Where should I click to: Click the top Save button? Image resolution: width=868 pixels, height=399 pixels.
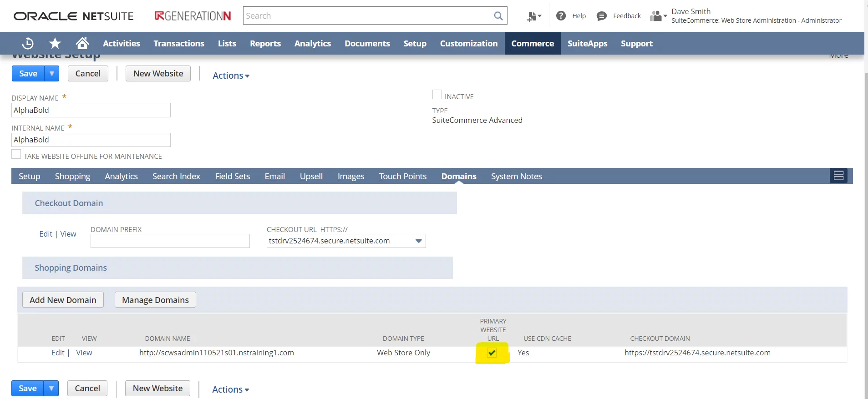(28, 73)
